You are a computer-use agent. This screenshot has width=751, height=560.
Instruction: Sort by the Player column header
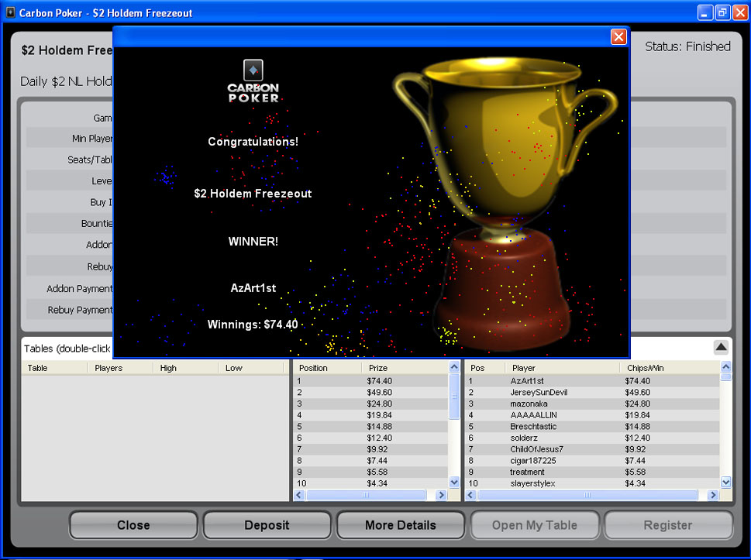563,368
